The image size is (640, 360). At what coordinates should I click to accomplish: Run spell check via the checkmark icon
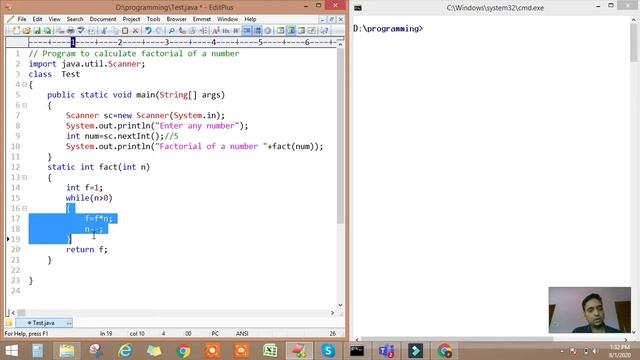tap(81, 31)
